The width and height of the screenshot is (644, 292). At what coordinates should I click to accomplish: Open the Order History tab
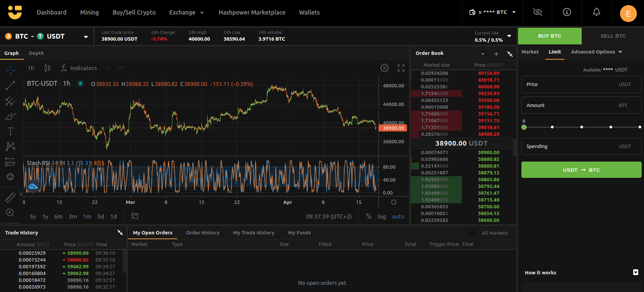[202, 233]
